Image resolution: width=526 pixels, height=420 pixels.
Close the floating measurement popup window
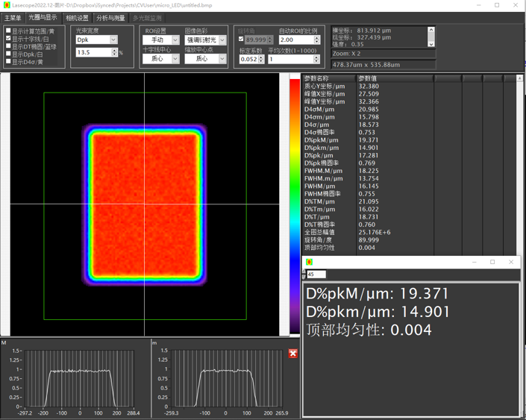coord(511,262)
